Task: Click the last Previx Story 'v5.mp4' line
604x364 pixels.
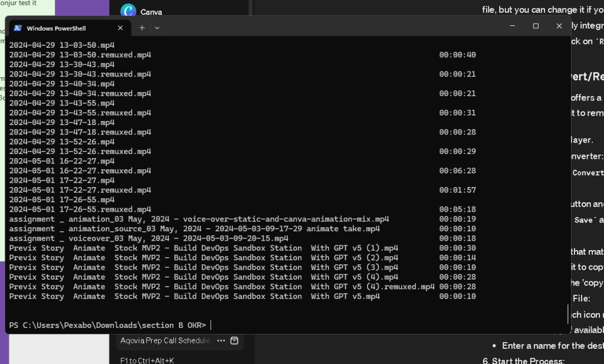Action: point(195,296)
